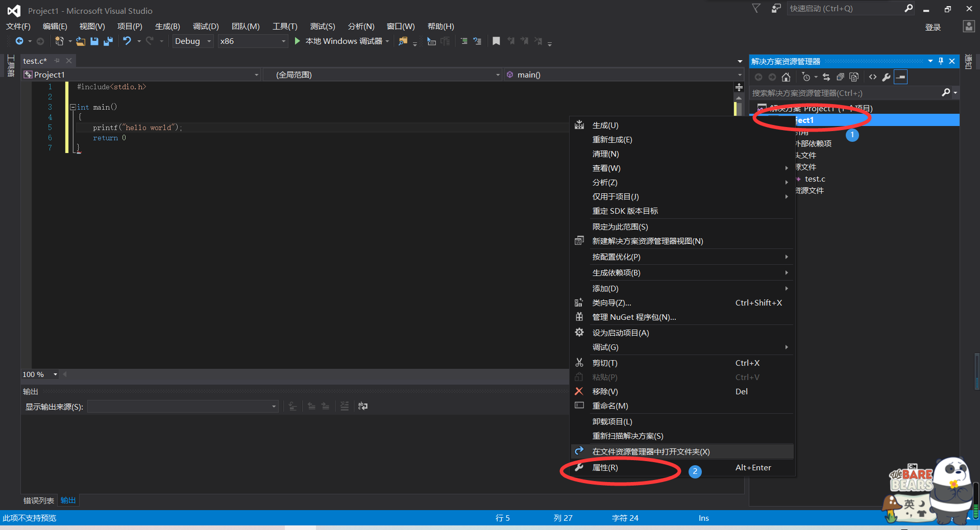
Task: Click the find in files icon
Action: (403, 41)
